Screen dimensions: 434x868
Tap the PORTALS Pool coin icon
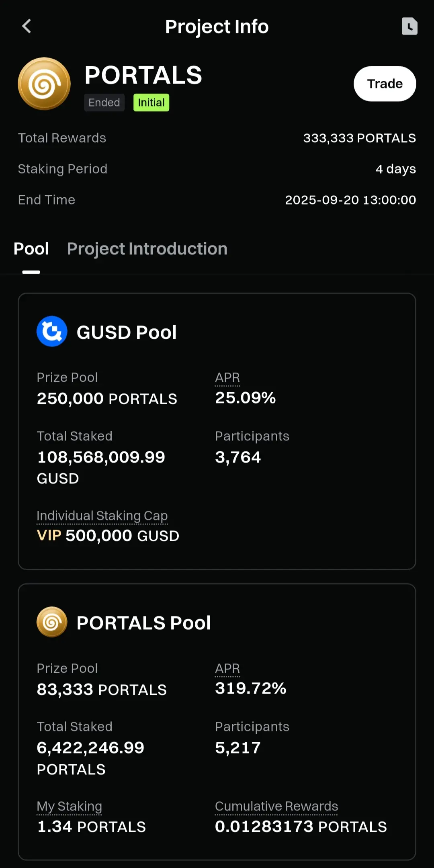tap(52, 622)
